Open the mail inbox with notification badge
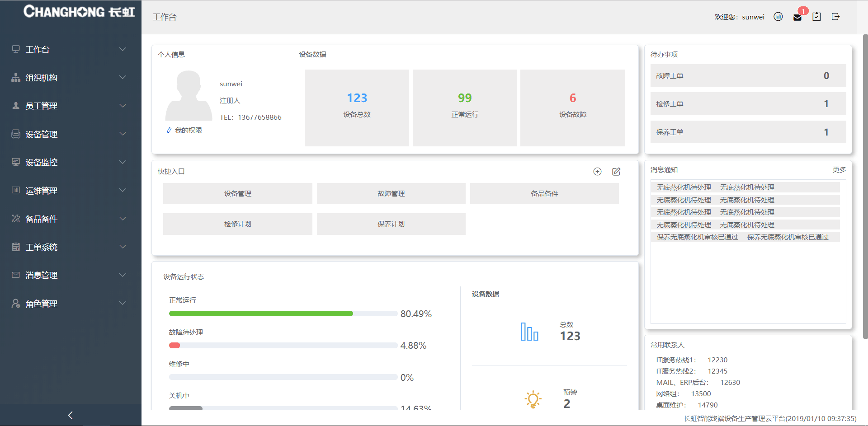 pos(797,17)
